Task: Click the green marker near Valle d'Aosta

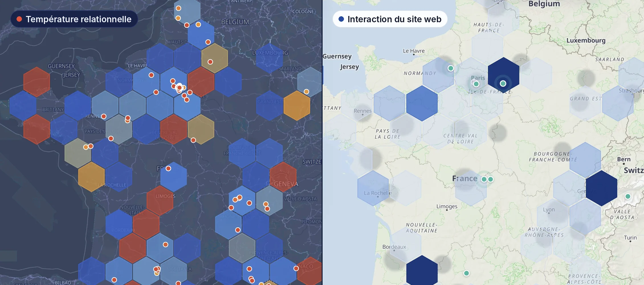Action: point(628,196)
